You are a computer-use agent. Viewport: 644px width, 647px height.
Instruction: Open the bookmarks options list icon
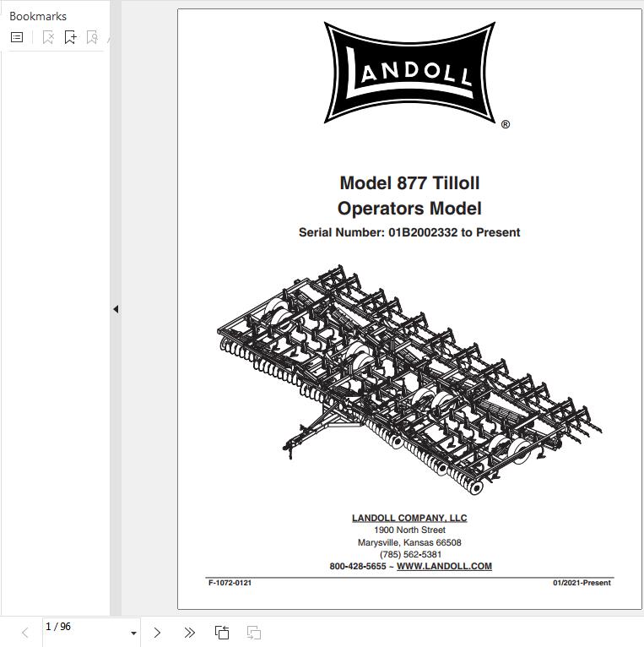click(x=17, y=37)
